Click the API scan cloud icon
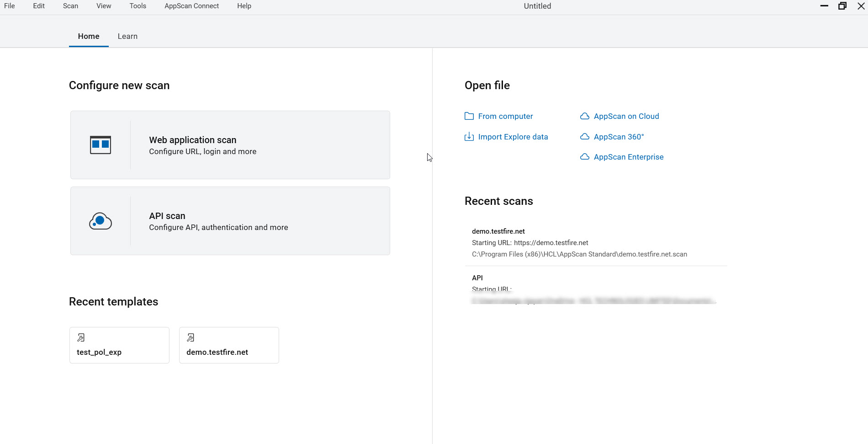The width and height of the screenshot is (868, 444). pos(101,221)
